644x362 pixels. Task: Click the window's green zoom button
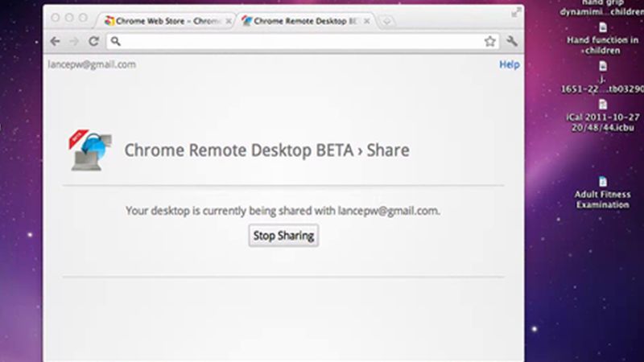[x=83, y=18]
